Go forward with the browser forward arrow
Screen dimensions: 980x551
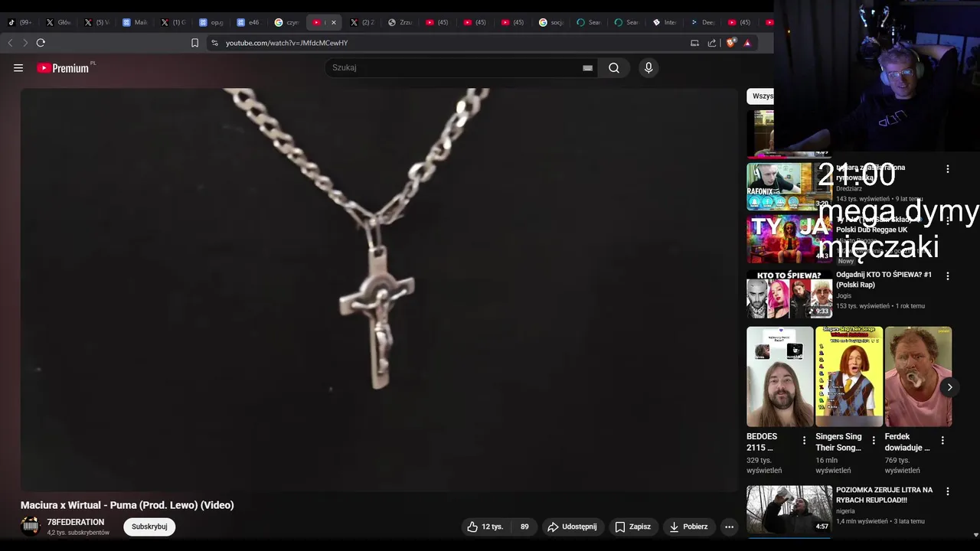24,43
